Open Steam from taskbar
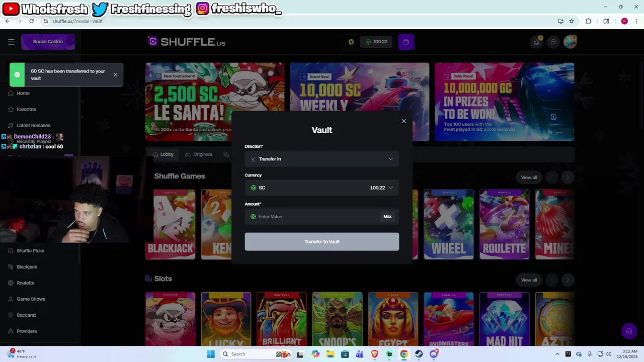Screen dimensions: 644x362 tap(419, 354)
